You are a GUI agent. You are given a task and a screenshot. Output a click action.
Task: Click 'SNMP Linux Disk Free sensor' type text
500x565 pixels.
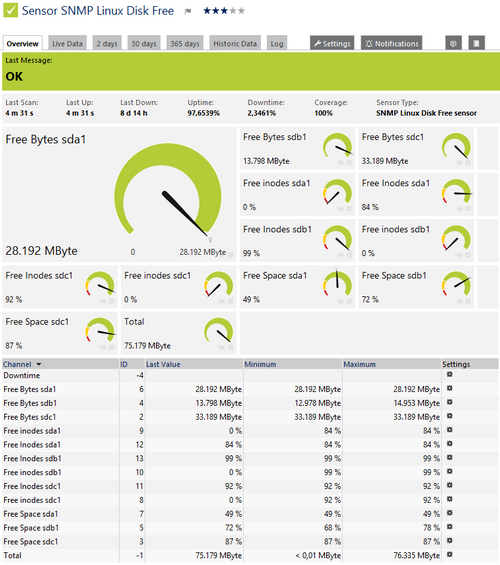tap(427, 113)
